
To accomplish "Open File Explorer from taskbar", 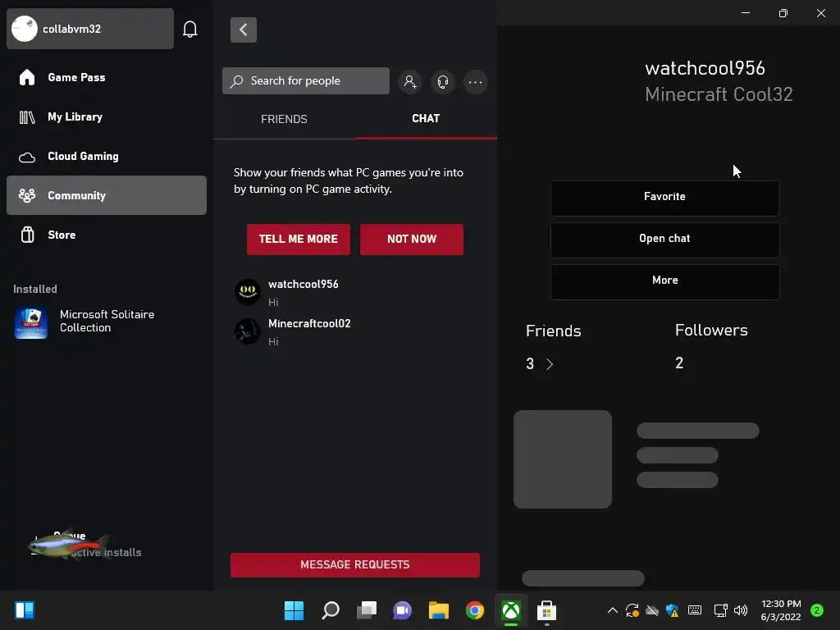I will [x=438, y=610].
